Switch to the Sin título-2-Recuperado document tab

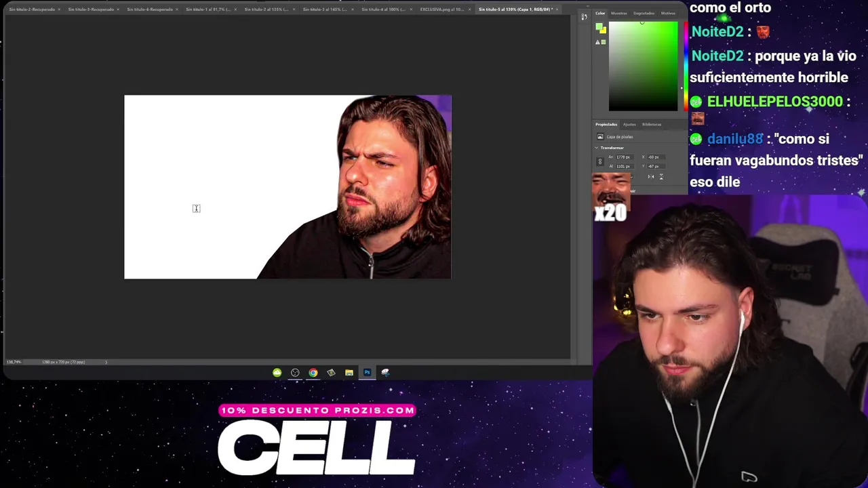click(32, 9)
